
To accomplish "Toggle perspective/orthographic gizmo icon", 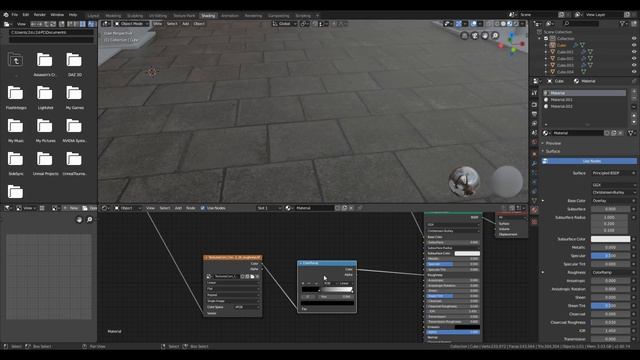I will click(x=464, y=36).
